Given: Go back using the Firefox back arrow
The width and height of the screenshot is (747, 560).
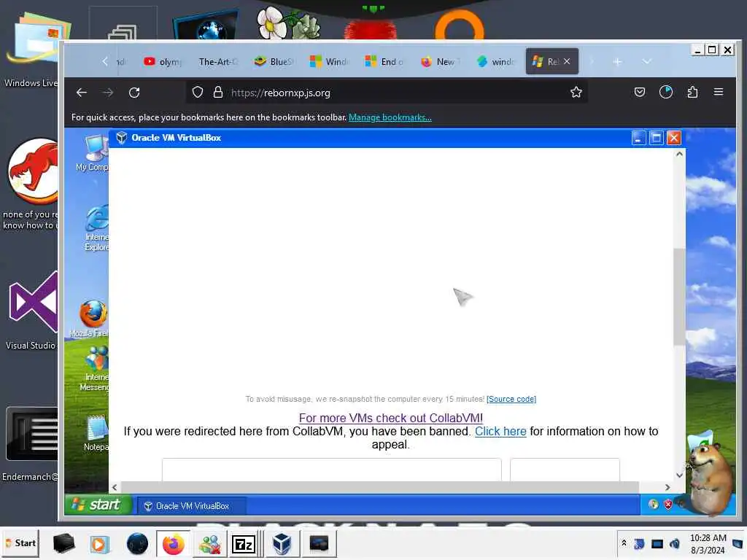Looking at the screenshot, I should coord(82,93).
